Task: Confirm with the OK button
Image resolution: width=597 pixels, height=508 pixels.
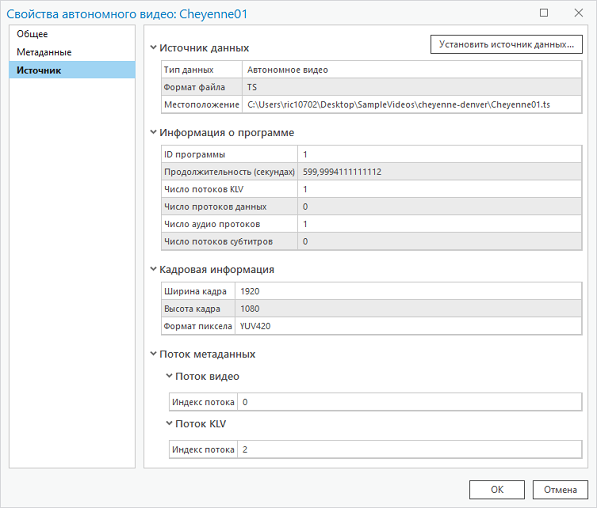Action: [497, 489]
